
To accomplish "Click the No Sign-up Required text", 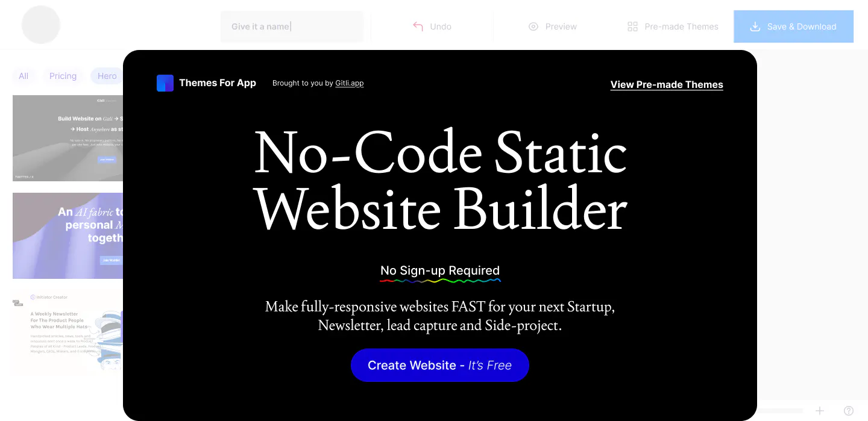I will [440, 270].
